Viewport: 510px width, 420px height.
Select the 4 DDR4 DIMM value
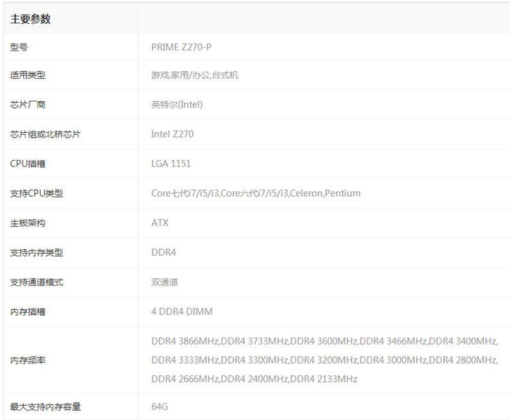pos(182,311)
